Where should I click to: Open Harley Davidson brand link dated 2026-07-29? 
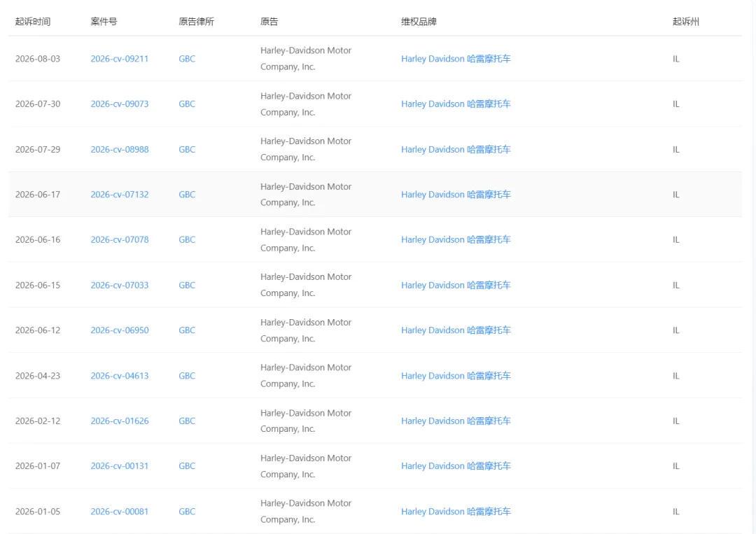(x=456, y=149)
